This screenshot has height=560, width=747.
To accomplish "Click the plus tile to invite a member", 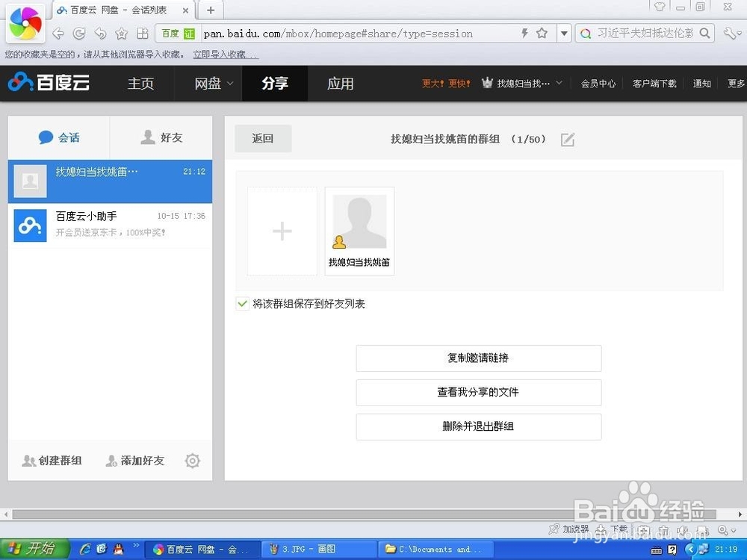I will (282, 231).
